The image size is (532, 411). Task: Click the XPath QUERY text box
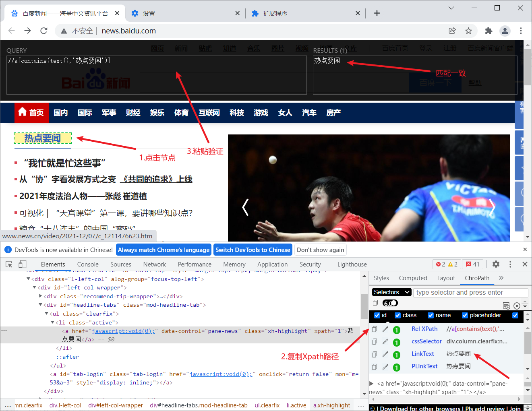coord(157,75)
